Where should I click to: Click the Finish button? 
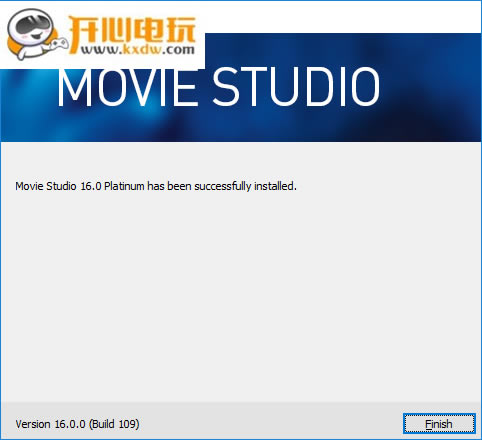(x=439, y=424)
